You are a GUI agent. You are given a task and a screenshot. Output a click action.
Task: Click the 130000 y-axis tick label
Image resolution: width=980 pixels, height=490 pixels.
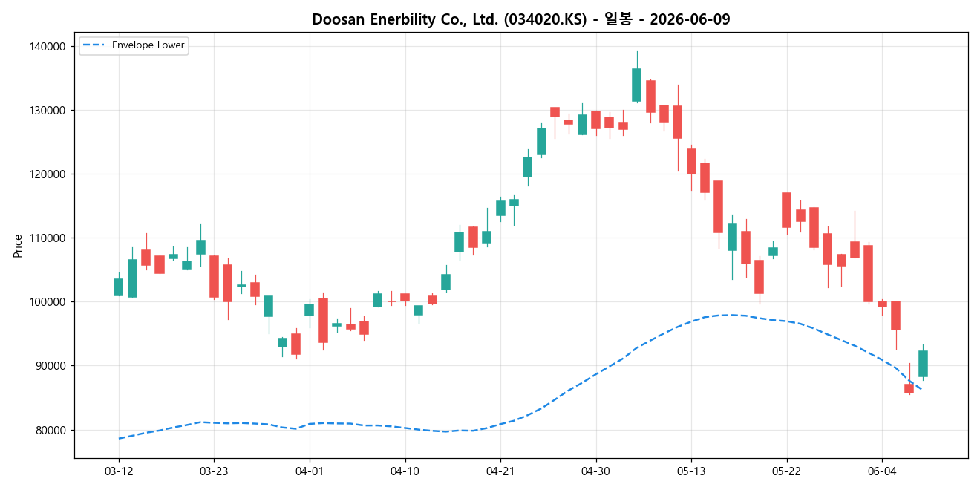[x=48, y=110]
